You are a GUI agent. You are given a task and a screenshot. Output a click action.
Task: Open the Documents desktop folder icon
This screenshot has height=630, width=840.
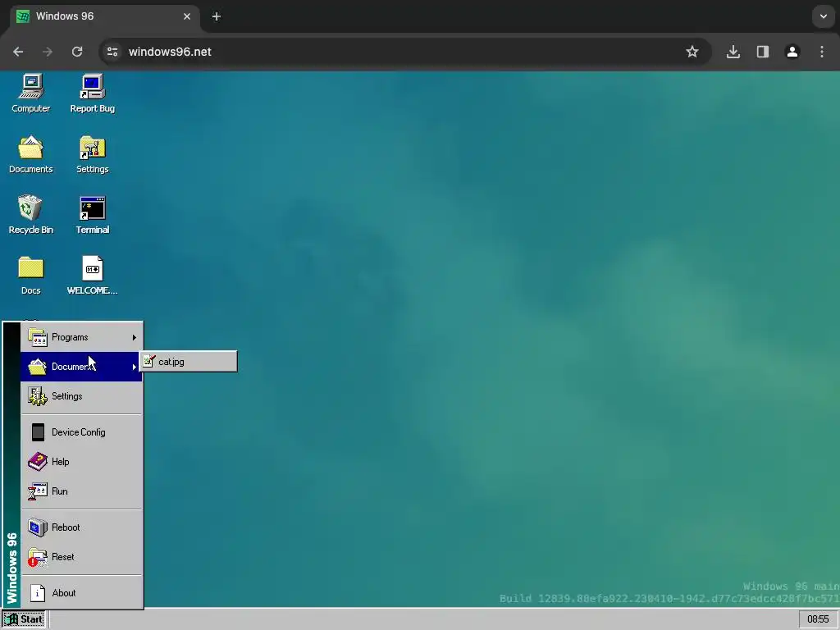30,154
